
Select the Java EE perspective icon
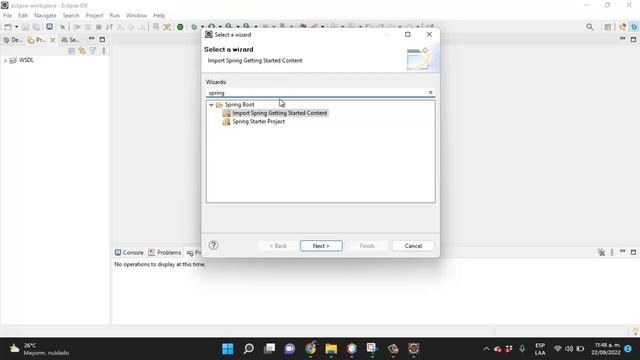tap(622, 27)
